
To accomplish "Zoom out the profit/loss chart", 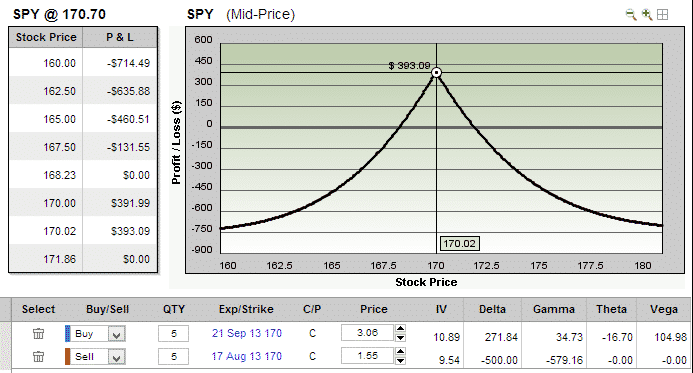I will click(x=631, y=15).
